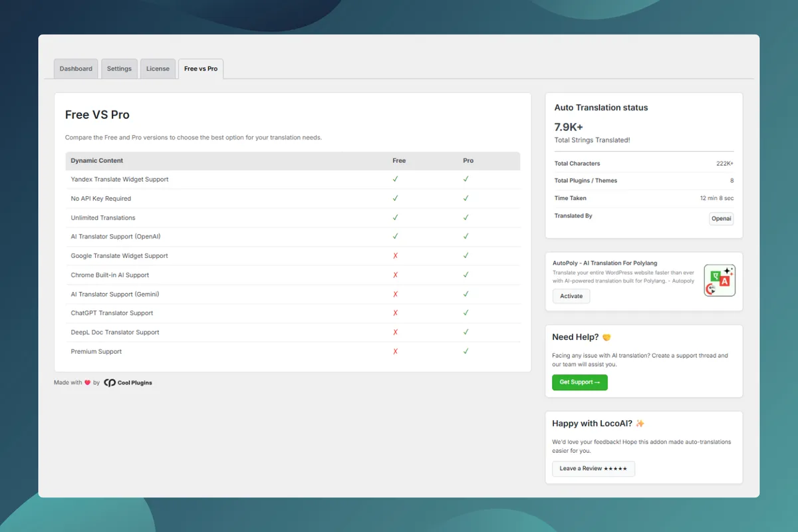Click Pro checkmark for ChatGPT Translator Support
798x532 pixels.
click(x=466, y=313)
